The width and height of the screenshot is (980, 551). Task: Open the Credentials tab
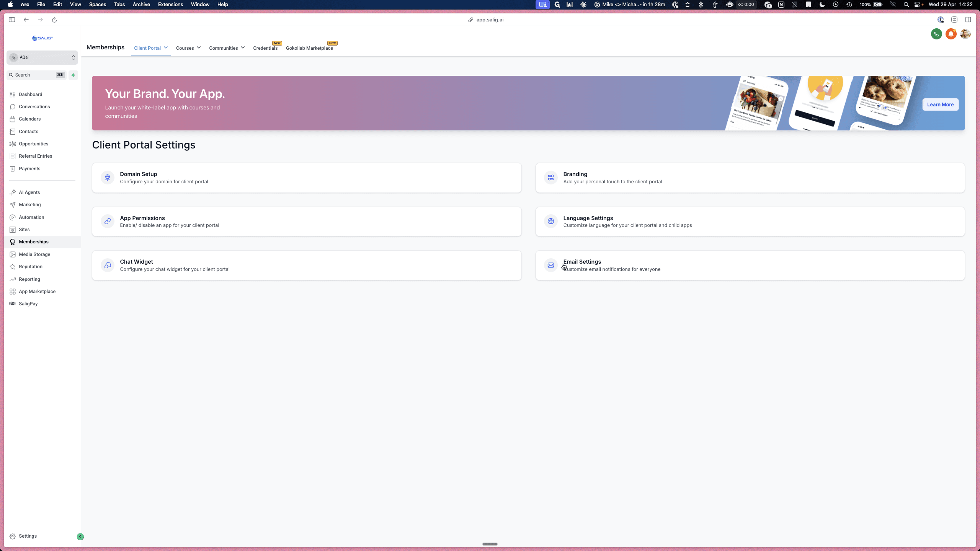tap(265, 48)
